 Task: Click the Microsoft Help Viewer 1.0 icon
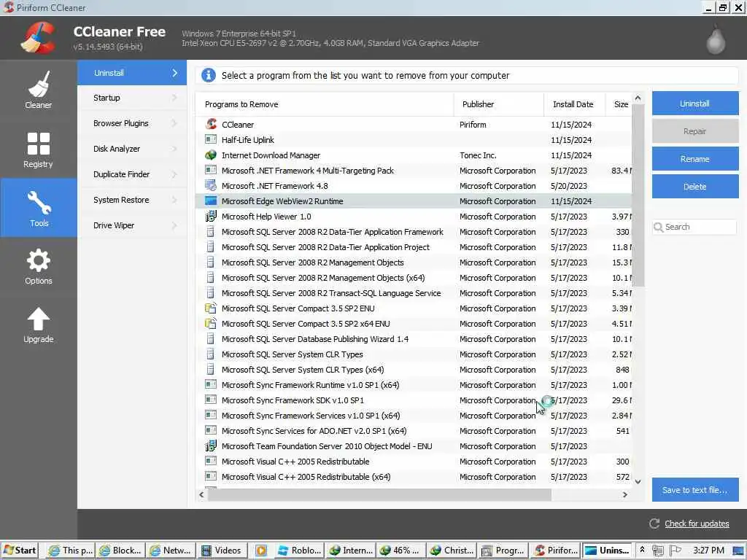pyautogui.click(x=211, y=217)
